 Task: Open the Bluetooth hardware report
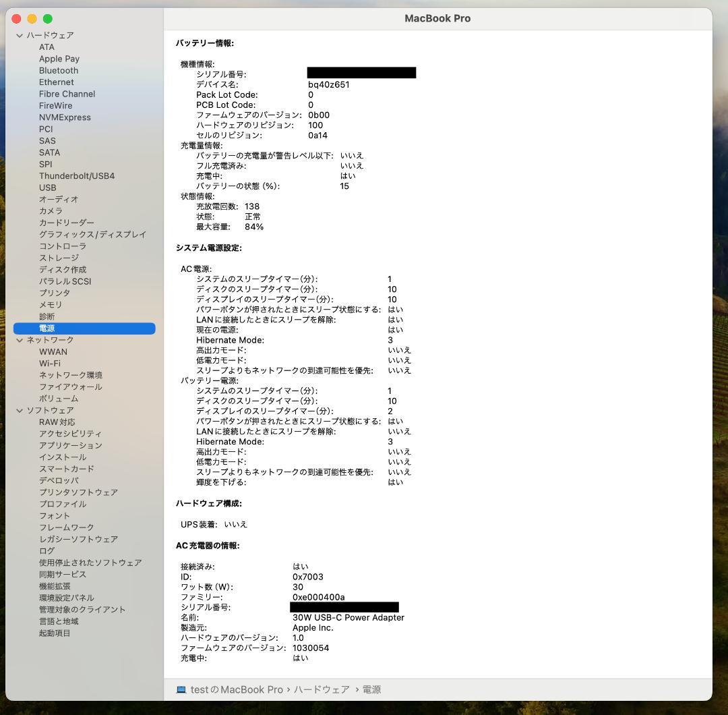click(x=58, y=70)
